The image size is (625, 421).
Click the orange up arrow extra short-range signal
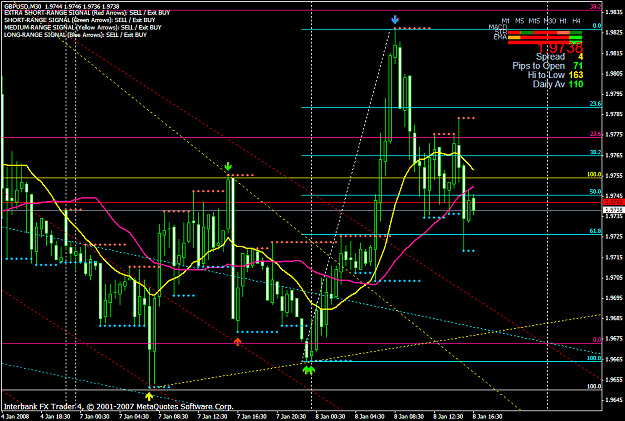point(238,342)
